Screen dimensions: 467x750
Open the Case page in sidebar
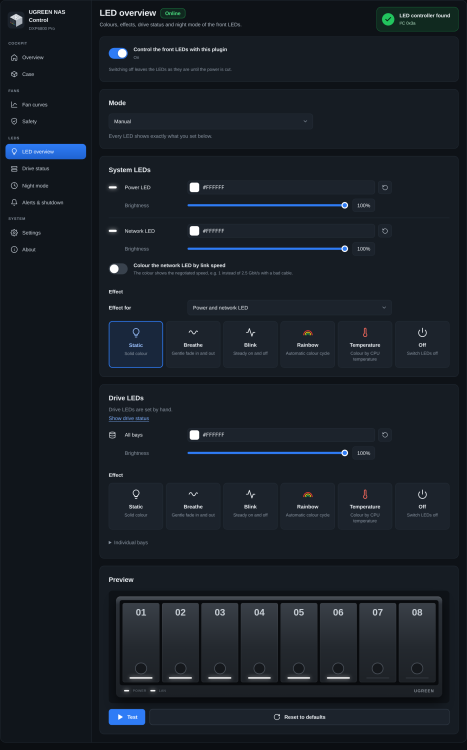(45, 74)
